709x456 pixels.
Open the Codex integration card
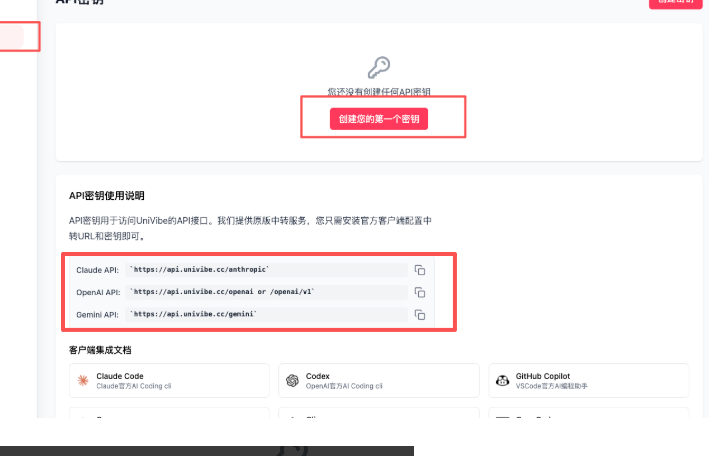(379, 380)
